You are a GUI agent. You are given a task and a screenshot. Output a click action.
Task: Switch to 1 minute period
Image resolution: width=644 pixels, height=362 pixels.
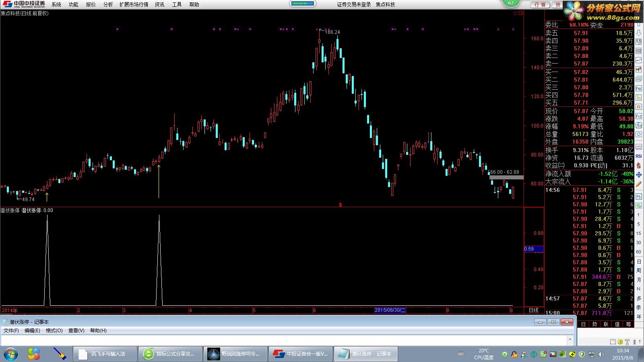coord(638,215)
